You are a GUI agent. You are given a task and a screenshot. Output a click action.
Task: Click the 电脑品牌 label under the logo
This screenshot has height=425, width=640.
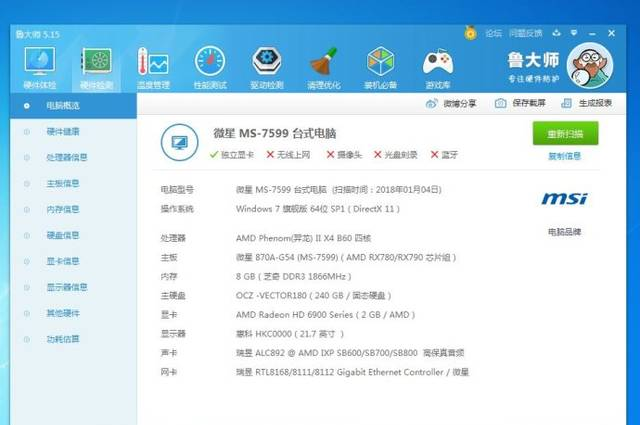(564, 232)
